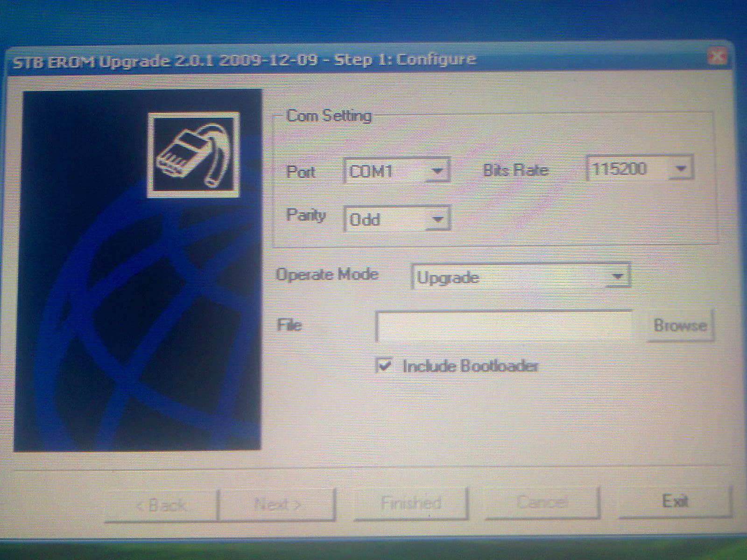Click the Operate Mode label

click(x=327, y=274)
